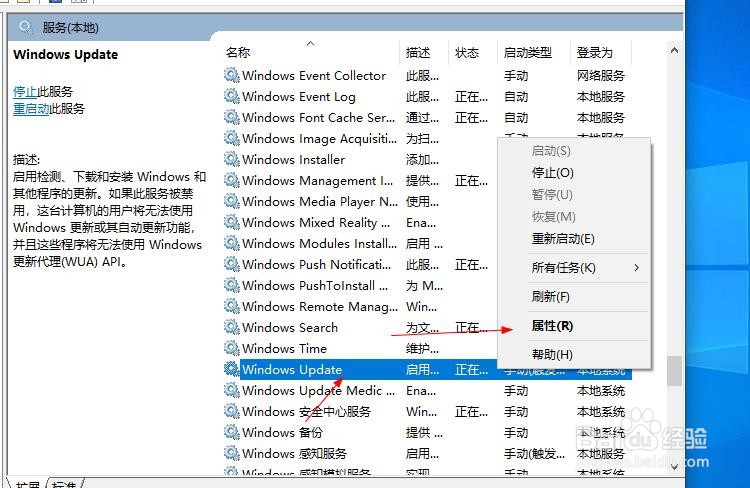Click gear icon of Windows Remote Management
This screenshot has width=750, height=488.
232,306
